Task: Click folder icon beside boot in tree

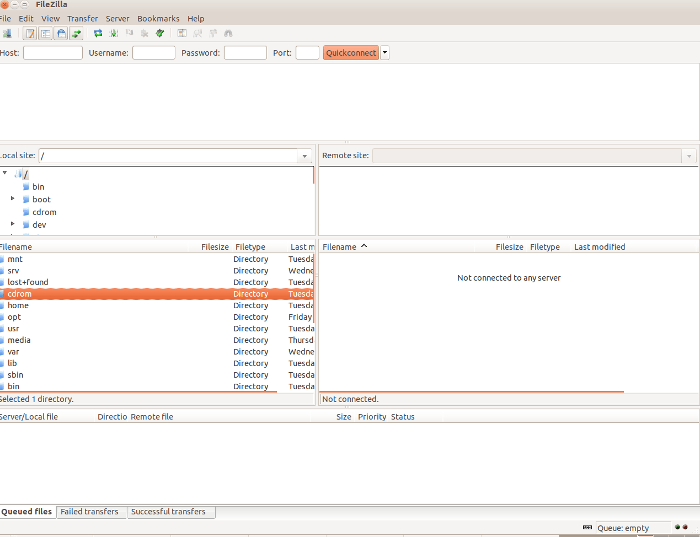Action: [x=26, y=200]
